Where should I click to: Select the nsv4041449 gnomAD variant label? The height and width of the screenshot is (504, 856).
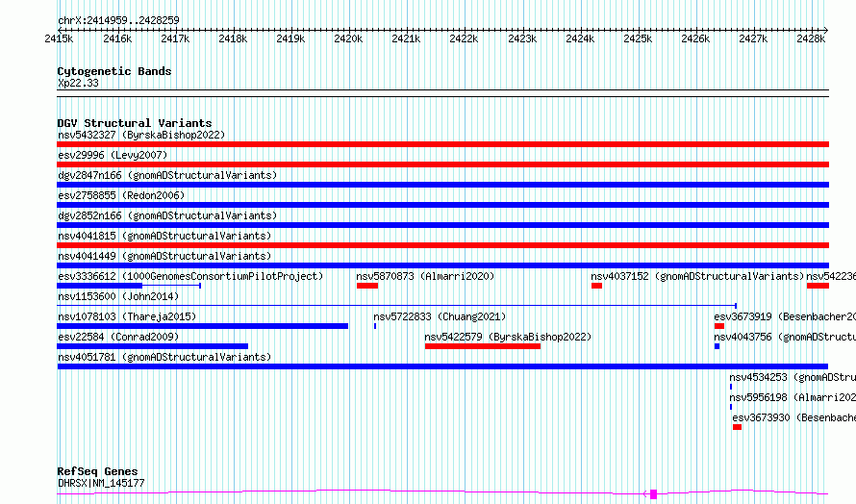click(x=164, y=256)
